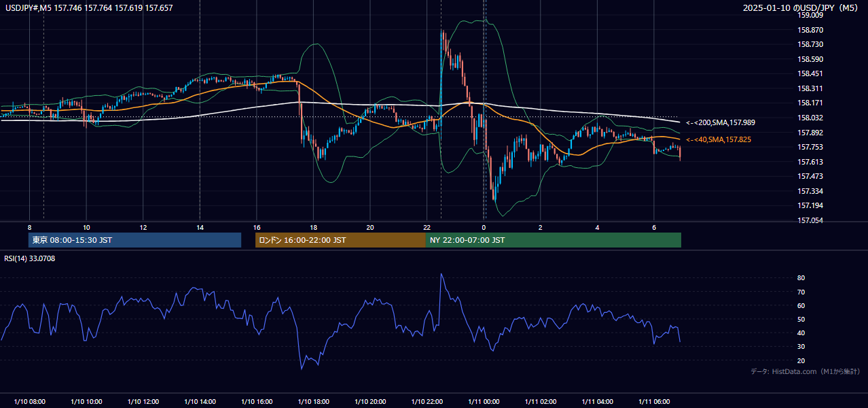Click the 1/10 10:00 bottom time label

click(86, 402)
